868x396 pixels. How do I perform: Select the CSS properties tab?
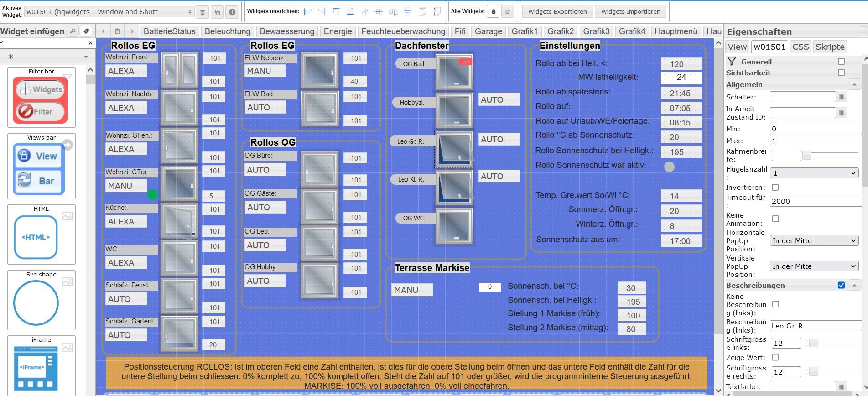(x=800, y=47)
